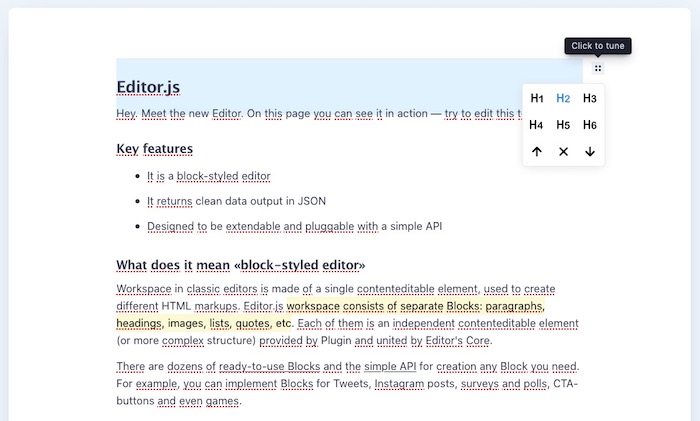The width and height of the screenshot is (700, 421).
Task: Apply H5 heading level
Action: pos(563,125)
